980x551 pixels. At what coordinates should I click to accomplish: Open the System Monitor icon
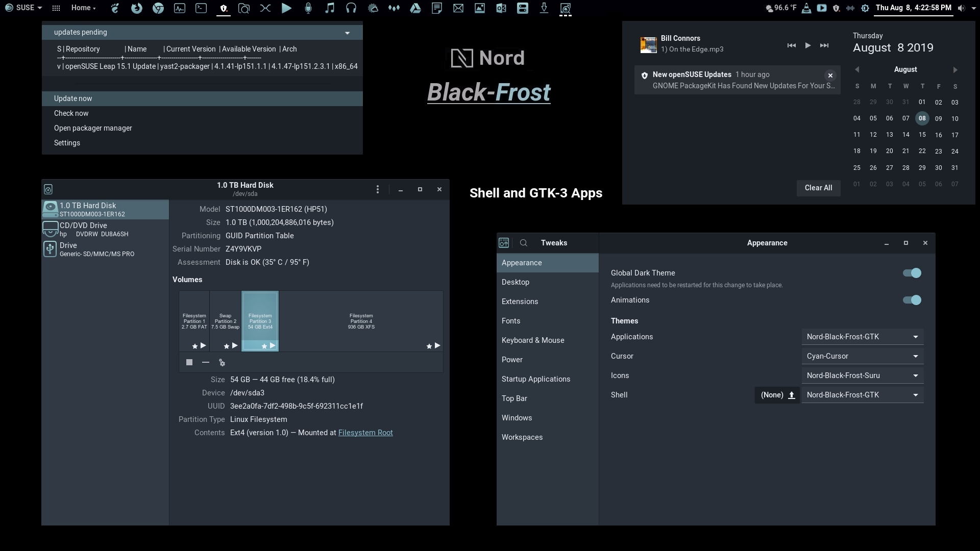[180, 8]
